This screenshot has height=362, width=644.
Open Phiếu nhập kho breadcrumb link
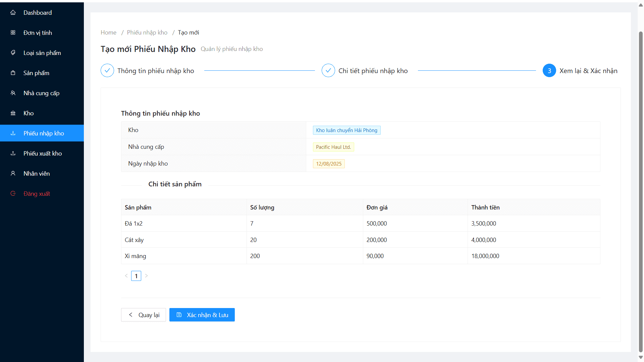pos(147,33)
